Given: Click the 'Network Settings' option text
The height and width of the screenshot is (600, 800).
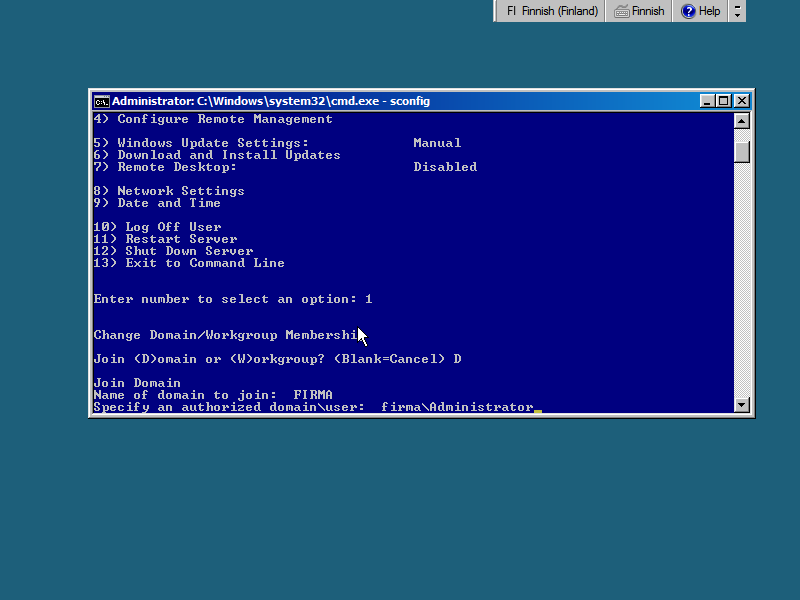Looking at the screenshot, I should click(180, 191).
